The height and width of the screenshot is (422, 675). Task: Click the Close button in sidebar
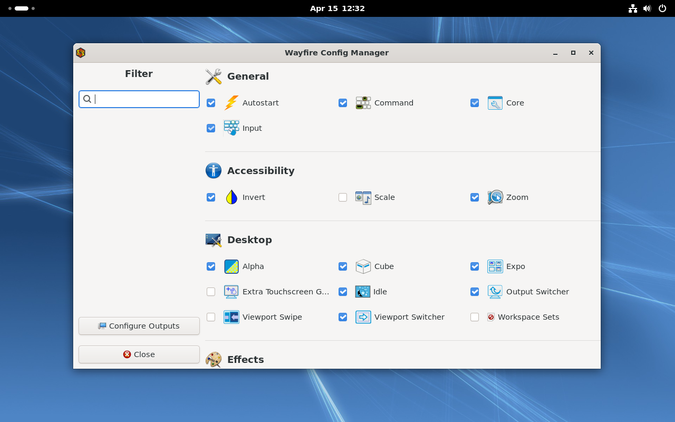click(x=139, y=354)
